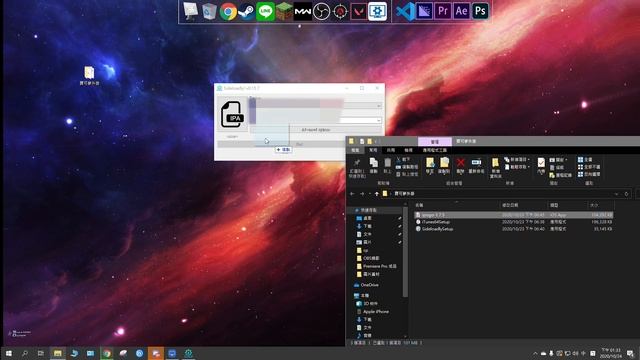The height and width of the screenshot is (360, 640).
Task: Show hidden system tray icons
Action: 535,353
